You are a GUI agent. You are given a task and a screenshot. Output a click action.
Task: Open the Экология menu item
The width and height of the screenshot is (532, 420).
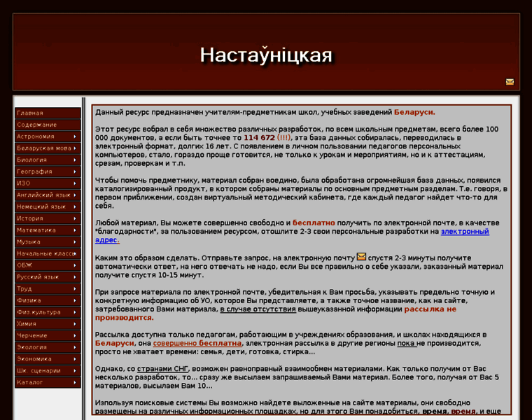point(48,347)
